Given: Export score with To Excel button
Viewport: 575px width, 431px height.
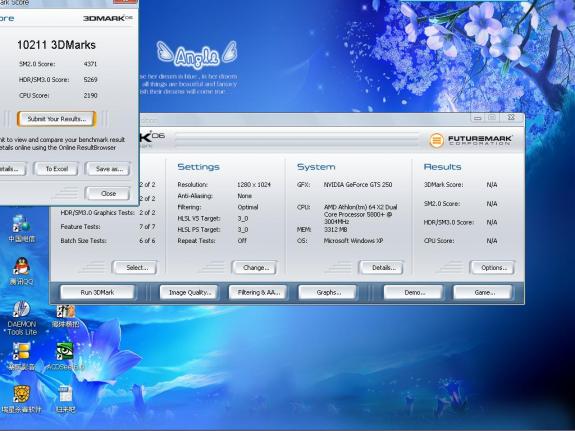Looking at the screenshot, I should click(x=56, y=169).
